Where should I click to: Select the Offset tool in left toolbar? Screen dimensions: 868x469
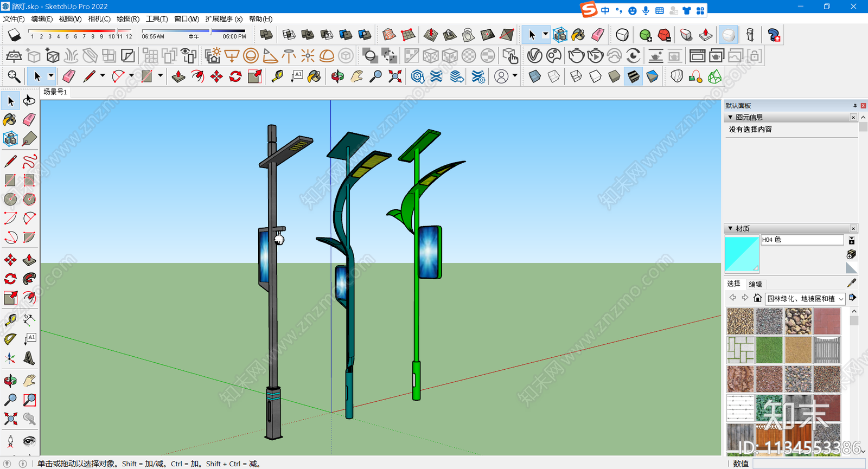point(29,298)
